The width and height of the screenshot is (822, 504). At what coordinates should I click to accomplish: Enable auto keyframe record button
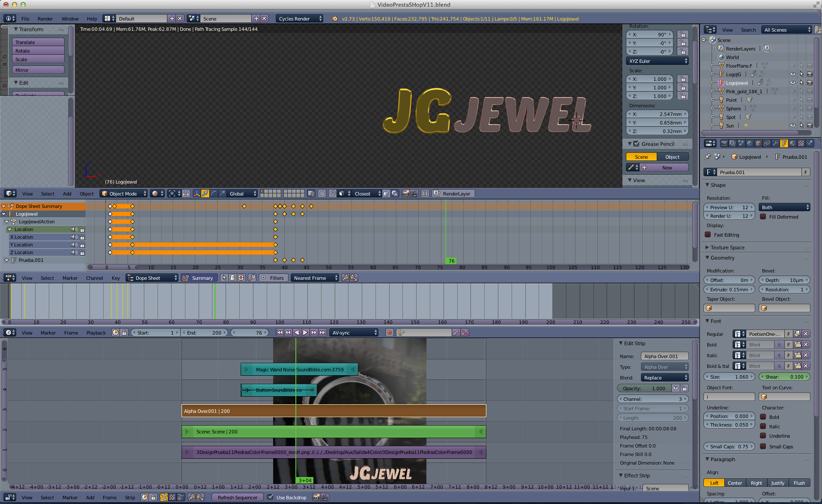(389, 332)
